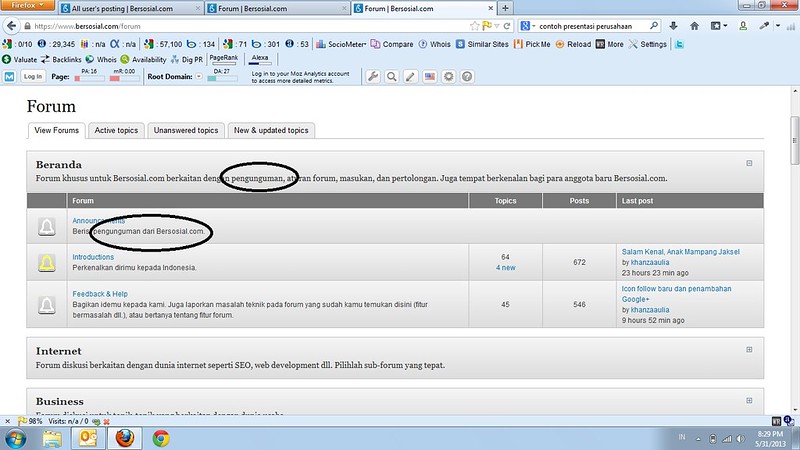Open a new browser tab with plus button

point(505,8)
